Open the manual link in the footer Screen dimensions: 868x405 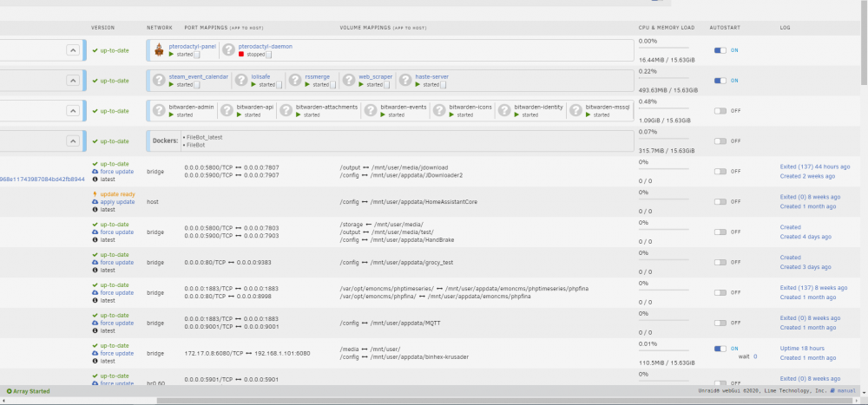[846, 391]
